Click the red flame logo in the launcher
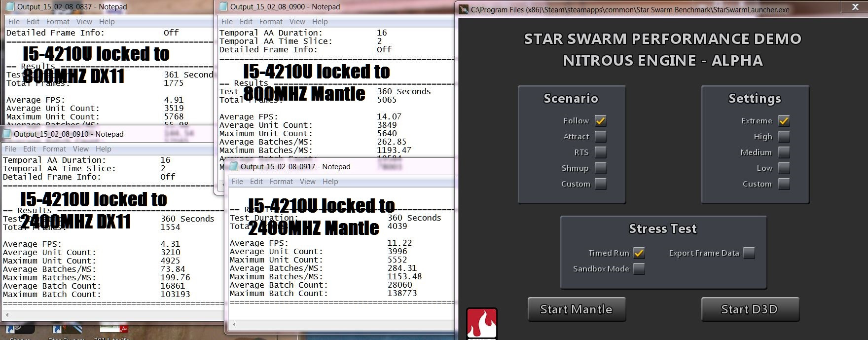Image resolution: width=868 pixels, height=340 pixels. (482, 324)
